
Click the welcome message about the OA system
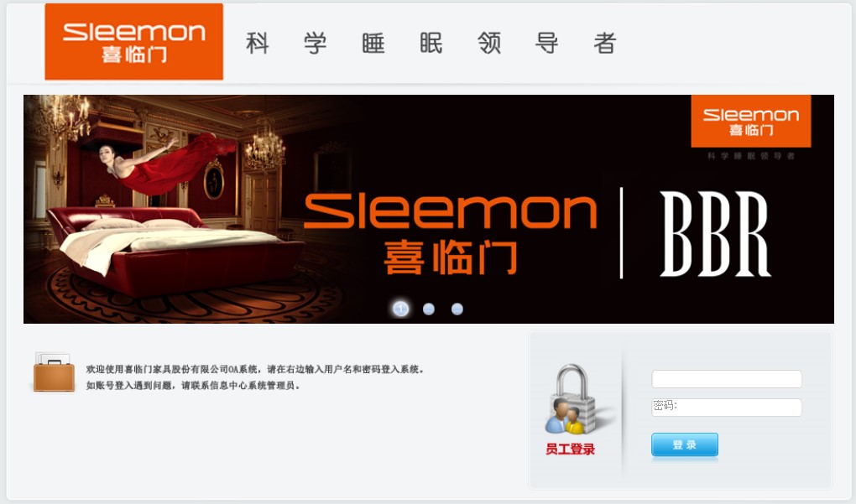[255, 369]
